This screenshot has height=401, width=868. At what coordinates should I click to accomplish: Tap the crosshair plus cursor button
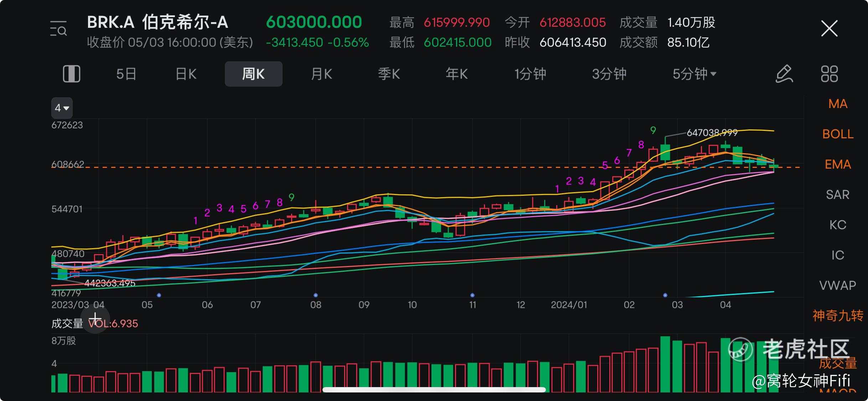95,319
